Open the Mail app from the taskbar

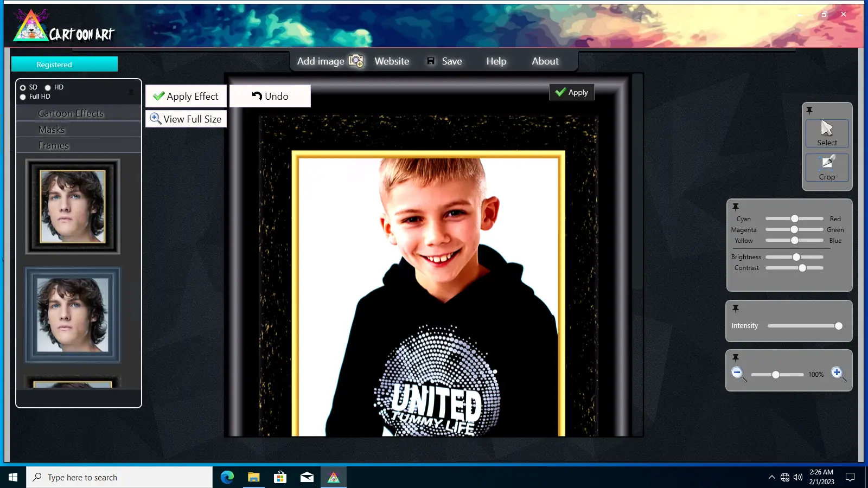click(307, 477)
